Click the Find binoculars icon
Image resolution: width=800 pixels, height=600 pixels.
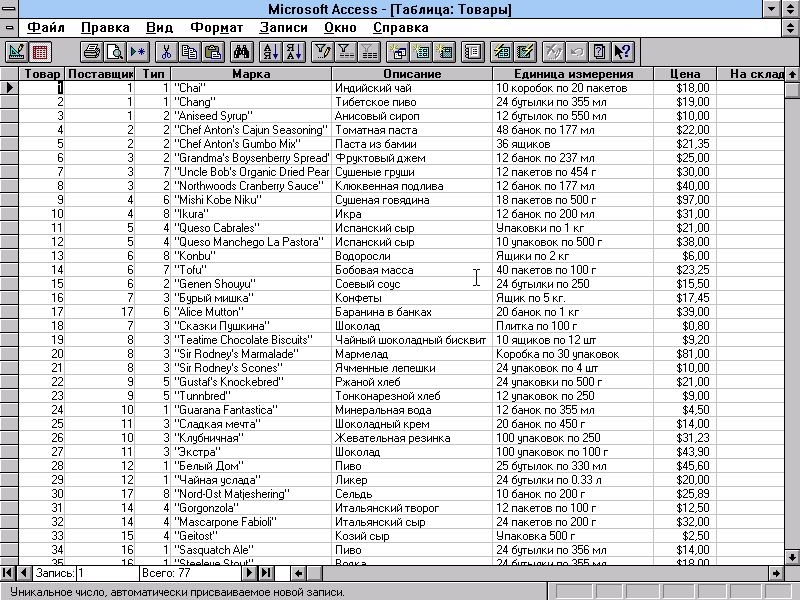[241, 51]
